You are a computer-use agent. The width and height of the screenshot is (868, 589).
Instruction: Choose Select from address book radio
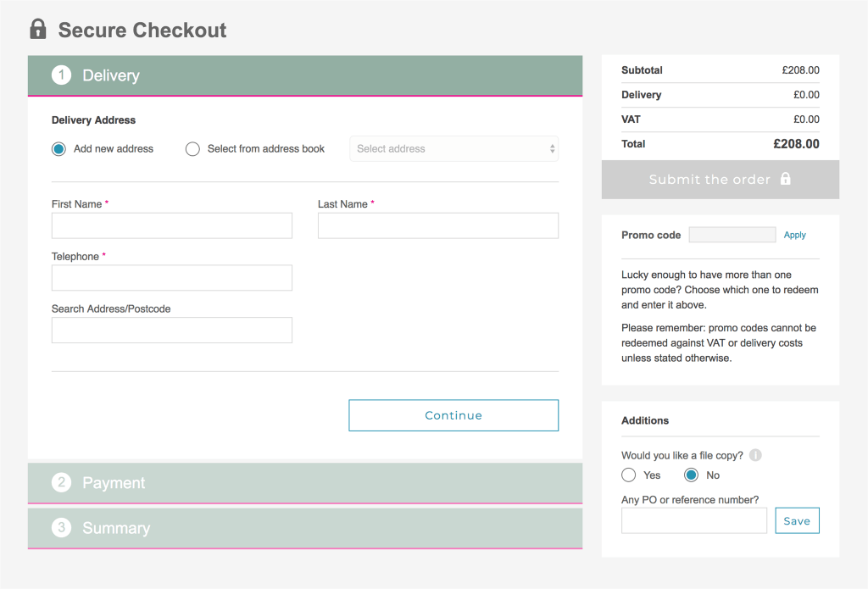pyautogui.click(x=192, y=149)
